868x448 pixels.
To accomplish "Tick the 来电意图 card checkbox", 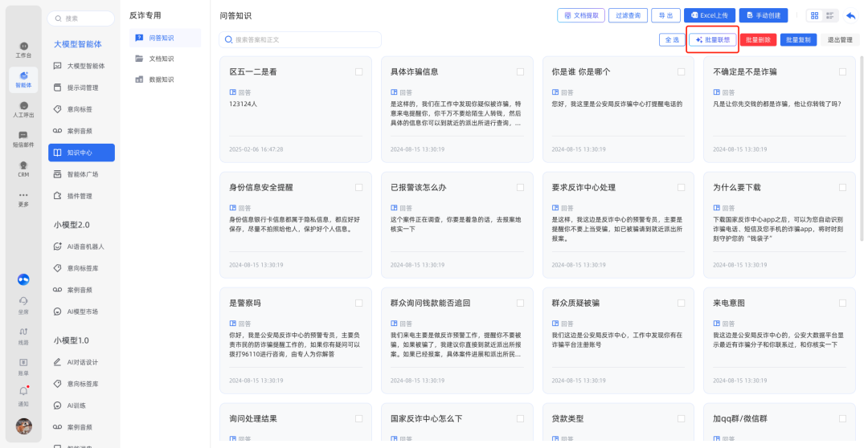I will tap(842, 303).
